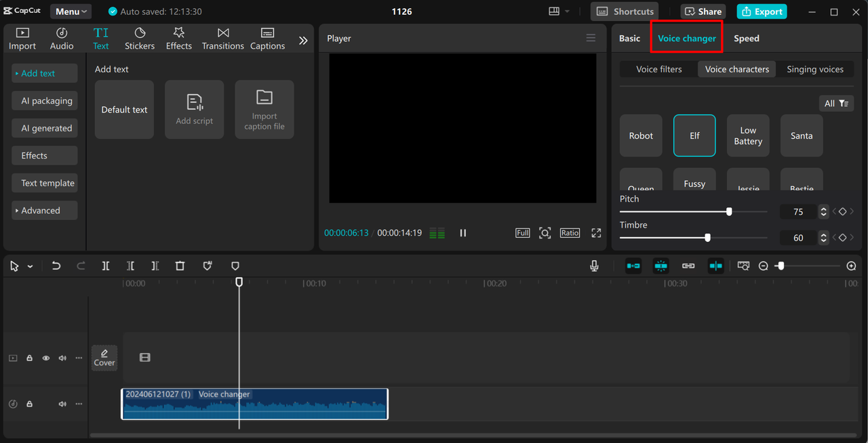This screenshot has height=443, width=868.
Task: Switch to the Basic tab
Action: (x=629, y=39)
